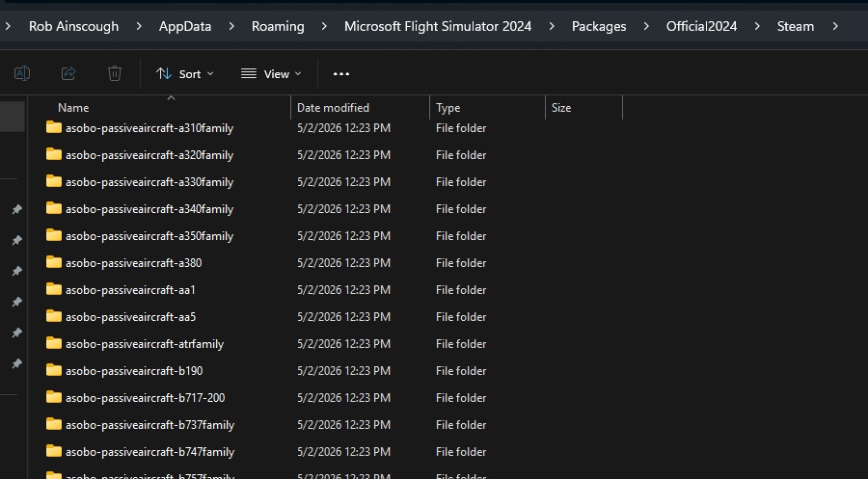
Task: Select folder asobo-passiveaircraft-b737family
Action: (x=150, y=425)
